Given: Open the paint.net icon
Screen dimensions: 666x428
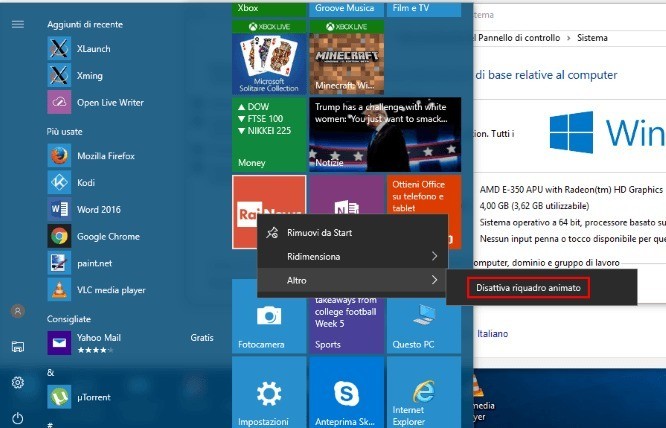Looking at the screenshot, I should tap(59, 263).
